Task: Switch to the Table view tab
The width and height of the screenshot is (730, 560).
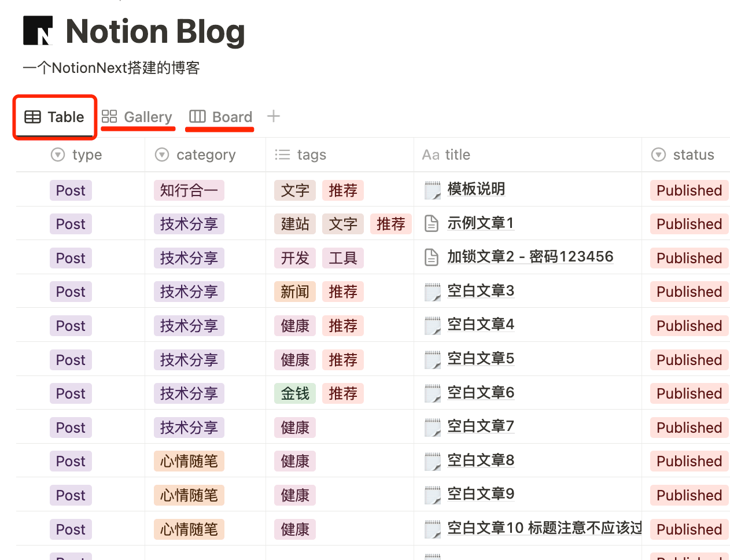Action: click(x=54, y=117)
